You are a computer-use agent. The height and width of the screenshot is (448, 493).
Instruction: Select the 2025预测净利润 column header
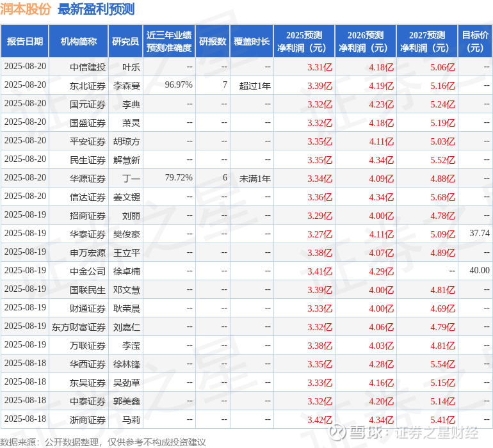pos(304,41)
